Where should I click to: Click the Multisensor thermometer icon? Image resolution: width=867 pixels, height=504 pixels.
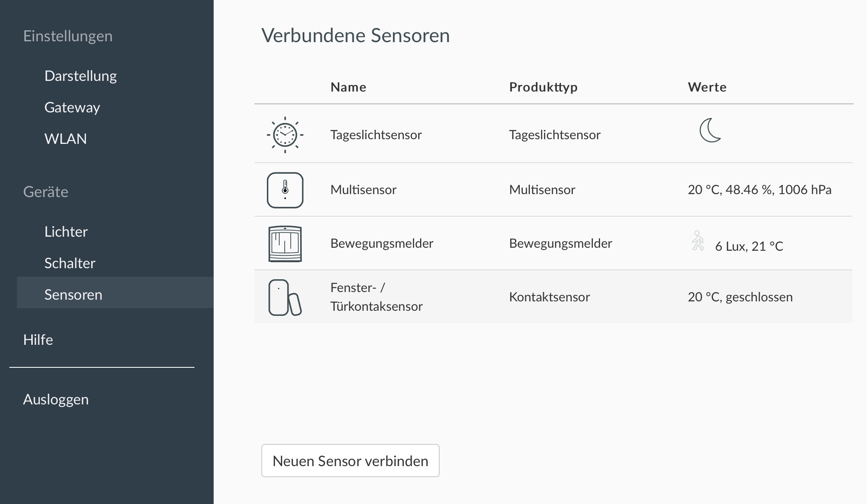click(x=285, y=190)
